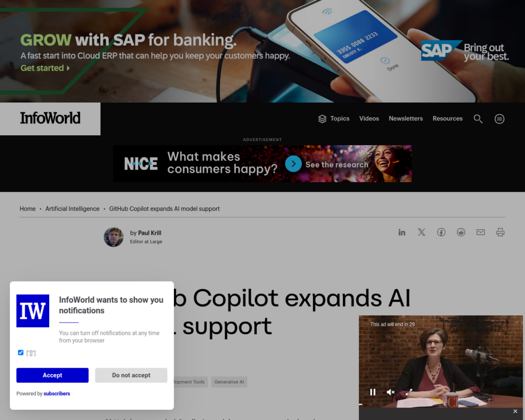Open the Newsletters nav item
This screenshot has height=420, width=525.
[x=406, y=118]
